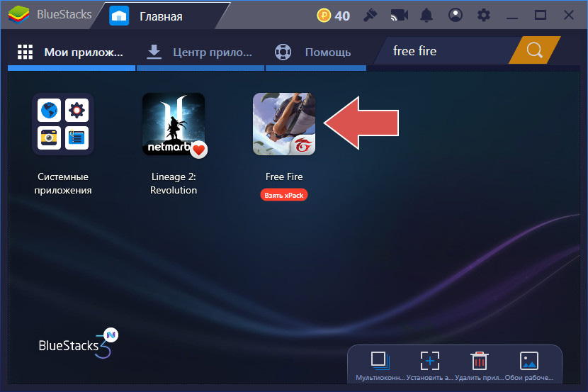Click the browser globe icon in system apps

tap(49, 111)
